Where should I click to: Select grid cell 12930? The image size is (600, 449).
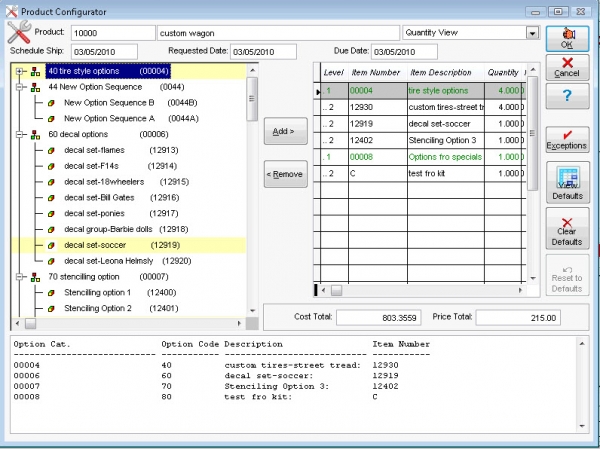[378, 108]
